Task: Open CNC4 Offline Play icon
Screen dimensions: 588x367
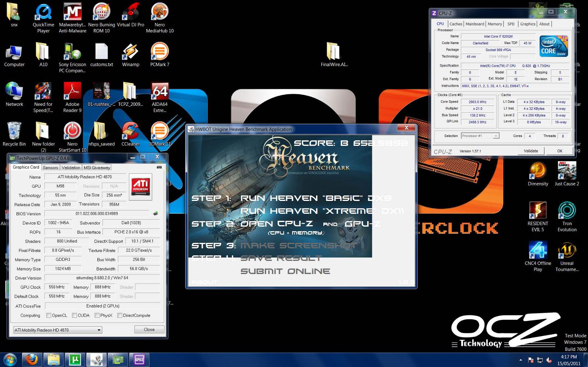Action: (x=538, y=256)
